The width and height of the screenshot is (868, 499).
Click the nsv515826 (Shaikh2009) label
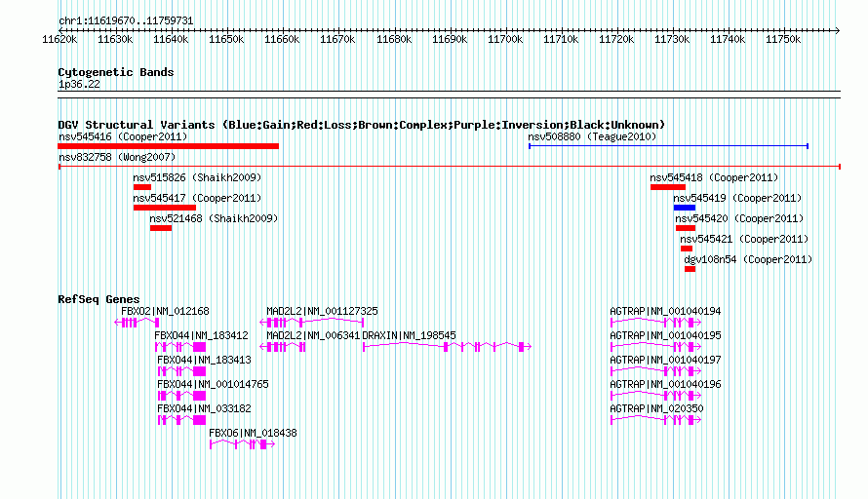[x=197, y=177]
